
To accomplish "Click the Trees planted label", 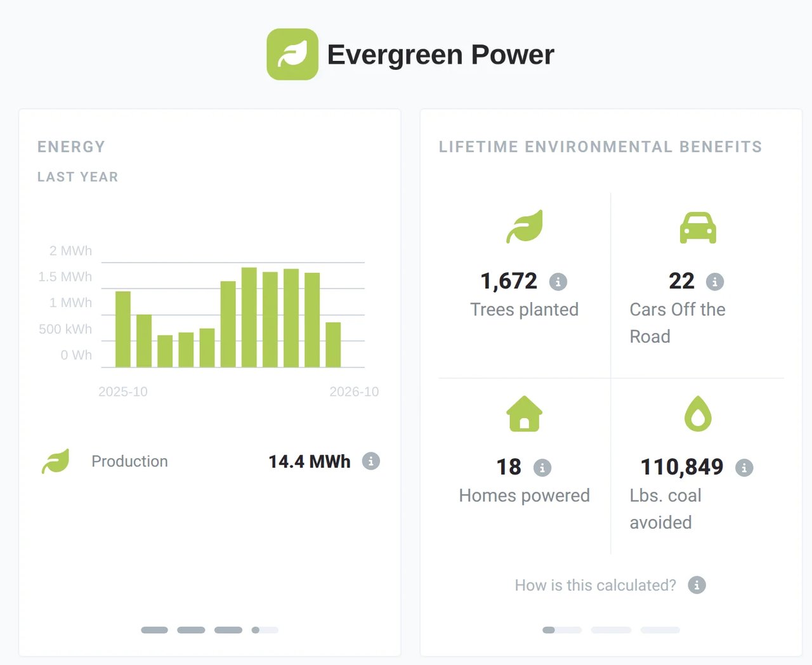I will (x=525, y=310).
